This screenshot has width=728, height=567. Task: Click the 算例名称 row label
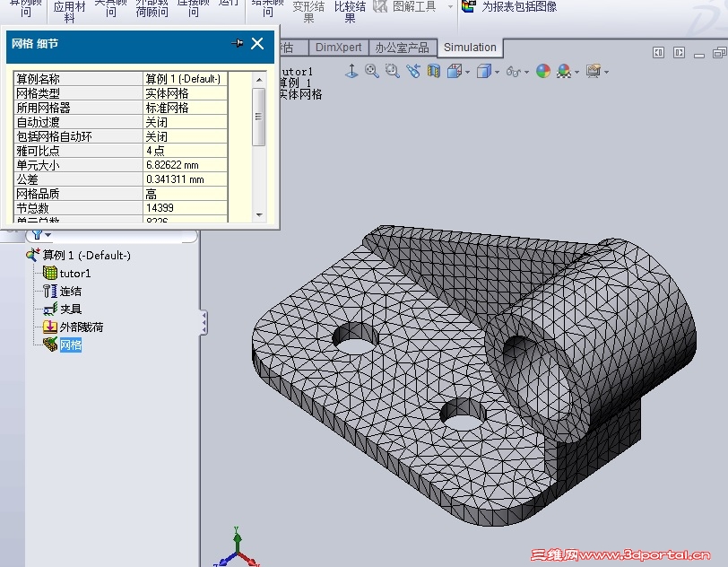(38, 79)
